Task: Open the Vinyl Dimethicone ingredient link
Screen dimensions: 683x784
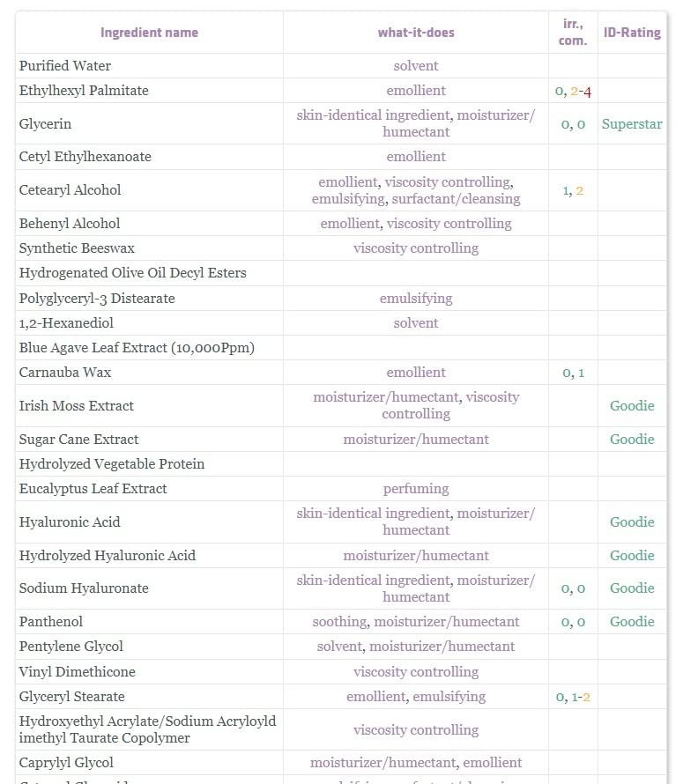Action: 77,672
